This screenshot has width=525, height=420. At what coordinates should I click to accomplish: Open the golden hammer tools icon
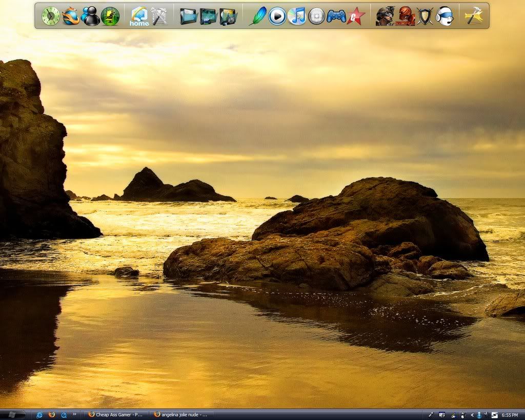[474, 15]
